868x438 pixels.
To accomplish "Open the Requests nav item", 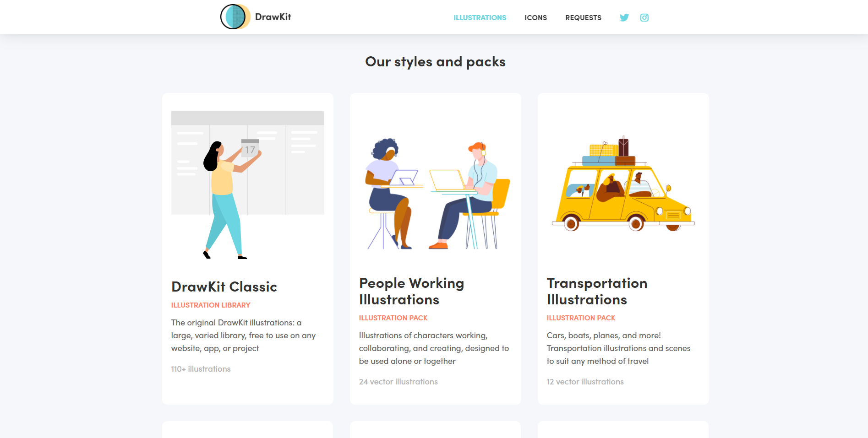I will coord(583,18).
